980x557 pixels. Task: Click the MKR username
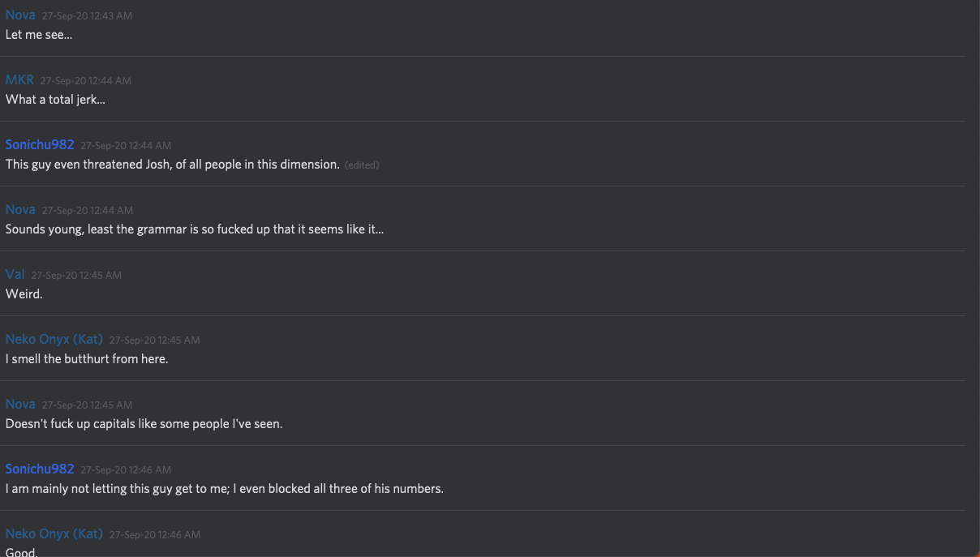[19, 79]
